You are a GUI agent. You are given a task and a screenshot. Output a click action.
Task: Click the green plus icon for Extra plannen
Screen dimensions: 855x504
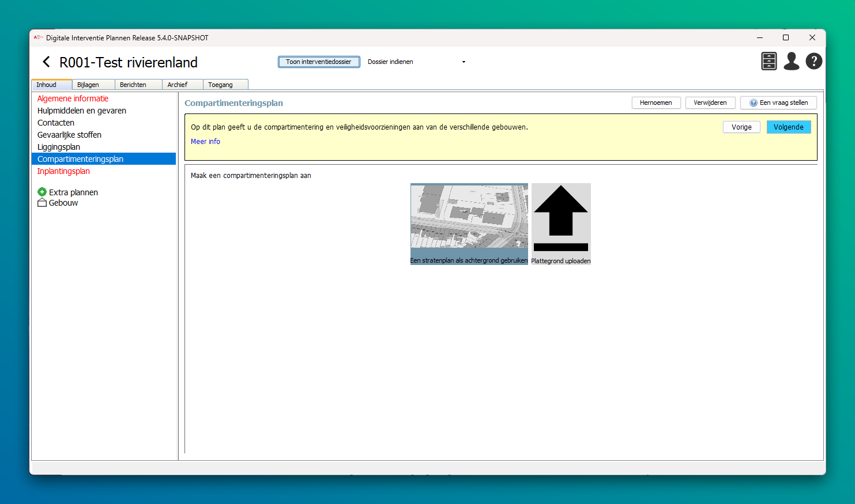coord(42,192)
